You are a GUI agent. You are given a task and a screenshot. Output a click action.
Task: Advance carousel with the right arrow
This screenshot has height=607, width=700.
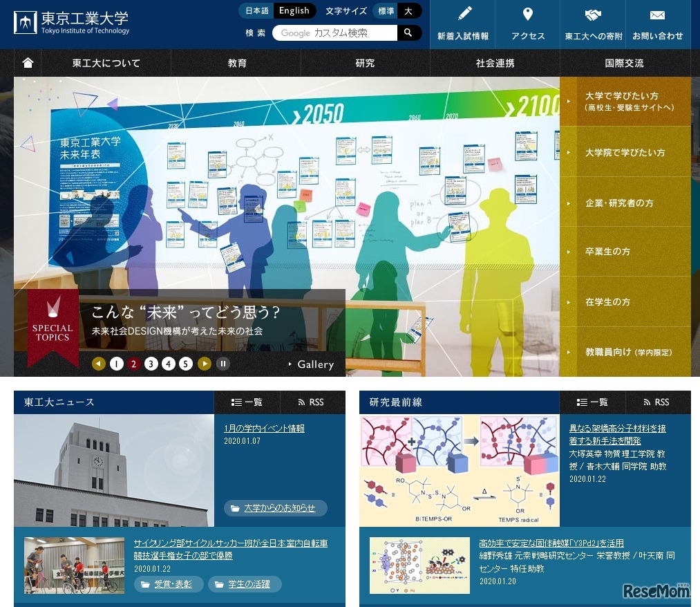(x=205, y=363)
